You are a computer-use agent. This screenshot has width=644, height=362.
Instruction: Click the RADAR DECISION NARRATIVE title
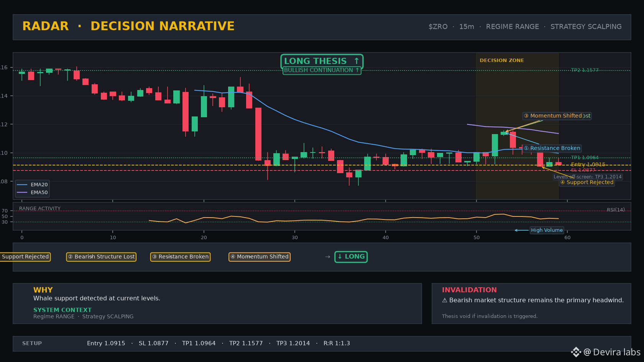pos(128,26)
